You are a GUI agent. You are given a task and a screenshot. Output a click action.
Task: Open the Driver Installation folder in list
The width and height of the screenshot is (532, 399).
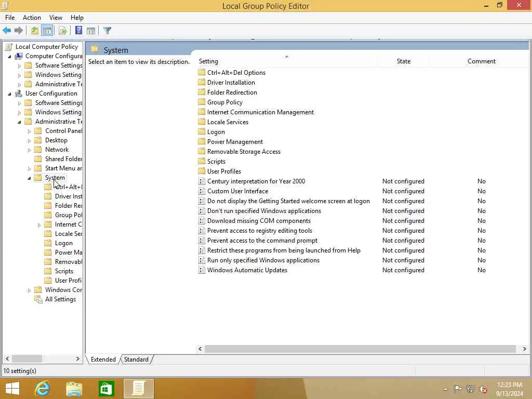tap(231, 83)
